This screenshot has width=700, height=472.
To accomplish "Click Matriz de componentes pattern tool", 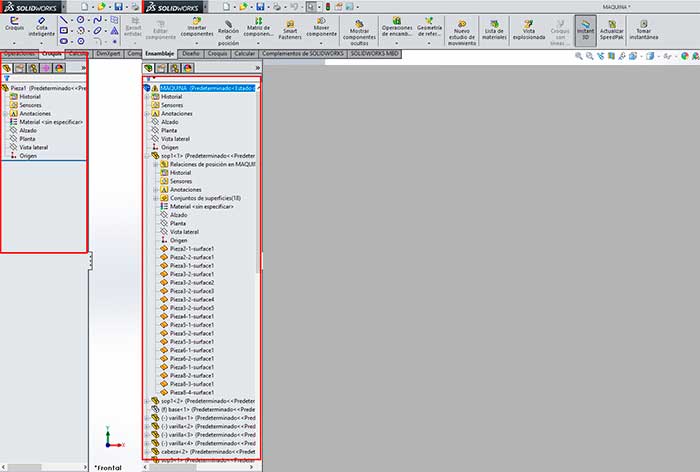I will point(258,27).
